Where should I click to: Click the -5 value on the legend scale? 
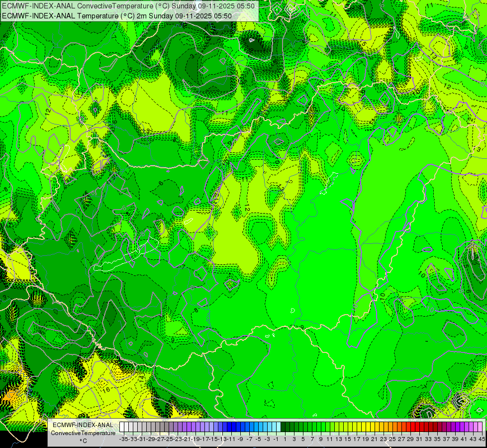tap(258, 439)
